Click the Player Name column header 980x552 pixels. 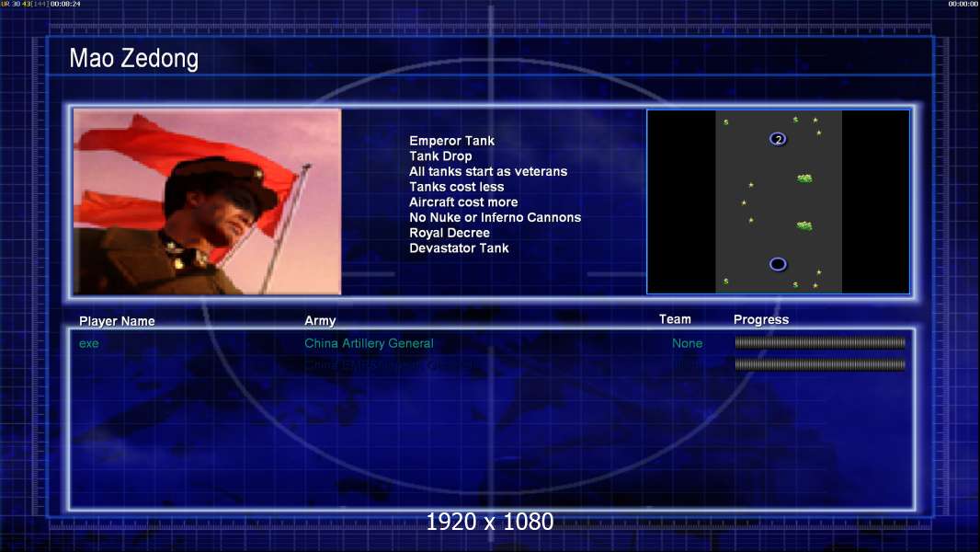(117, 321)
